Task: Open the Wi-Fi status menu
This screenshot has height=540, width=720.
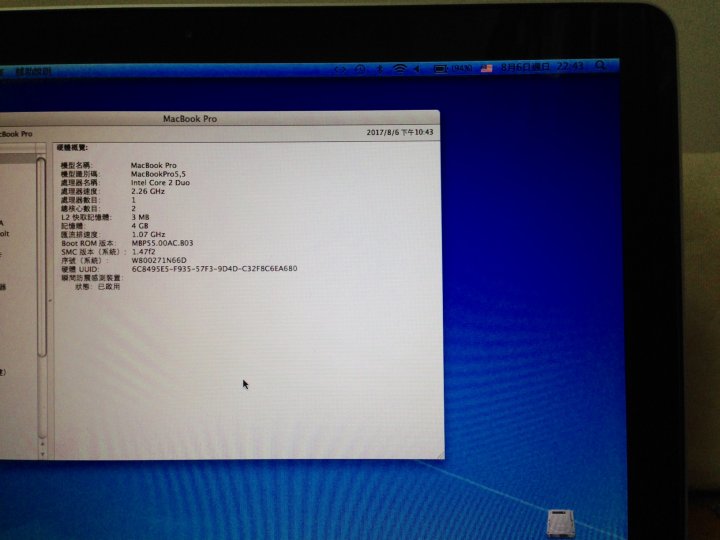Action: click(x=400, y=69)
